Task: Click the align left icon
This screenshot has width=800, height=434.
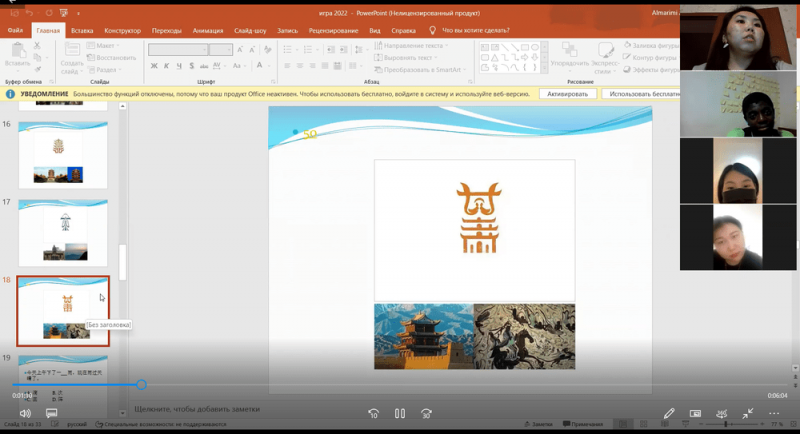Action: point(287,66)
